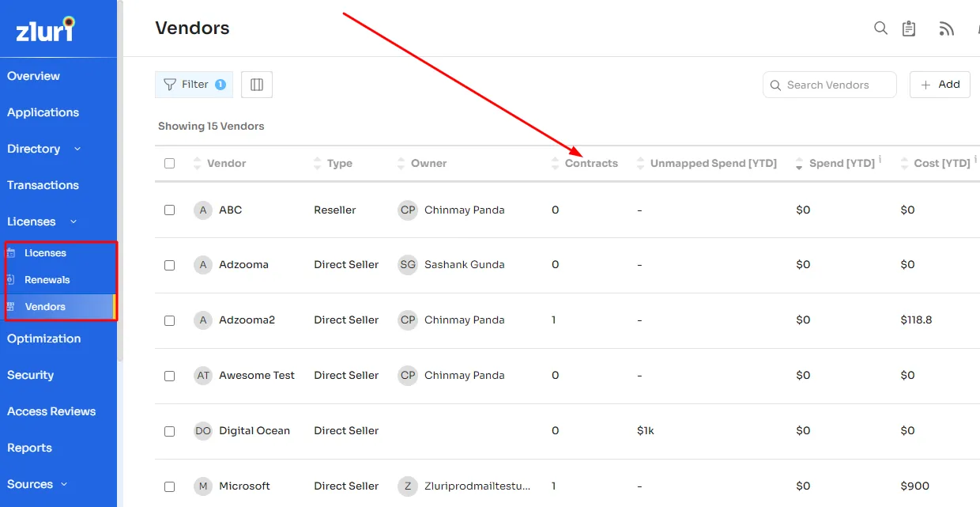Click the Renewals submenu icon
Image resolution: width=980 pixels, height=507 pixels.
pos(11,280)
